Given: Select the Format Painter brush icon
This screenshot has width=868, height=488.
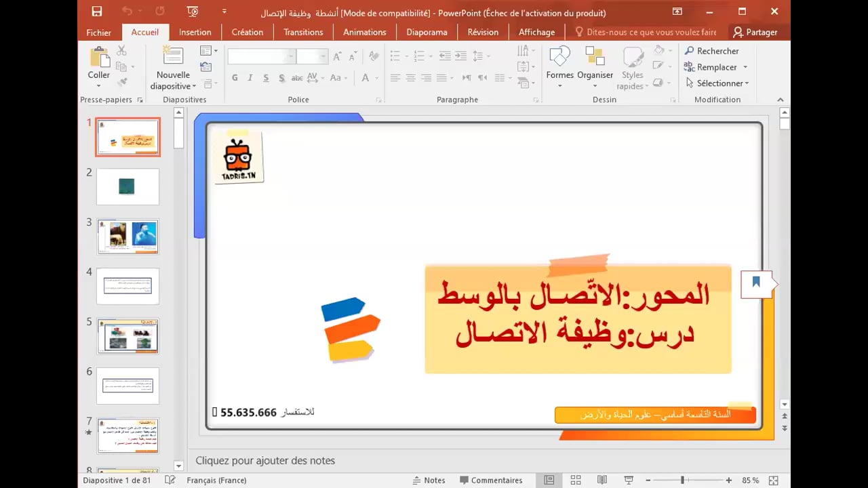Looking at the screenshot, I should pos(122,82).
